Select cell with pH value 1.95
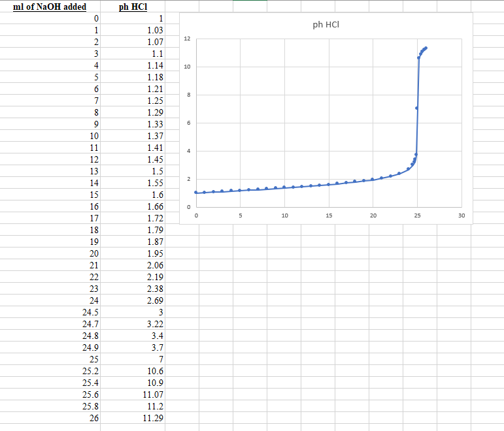Screen dimensions: 504x431 click(133, 253)
